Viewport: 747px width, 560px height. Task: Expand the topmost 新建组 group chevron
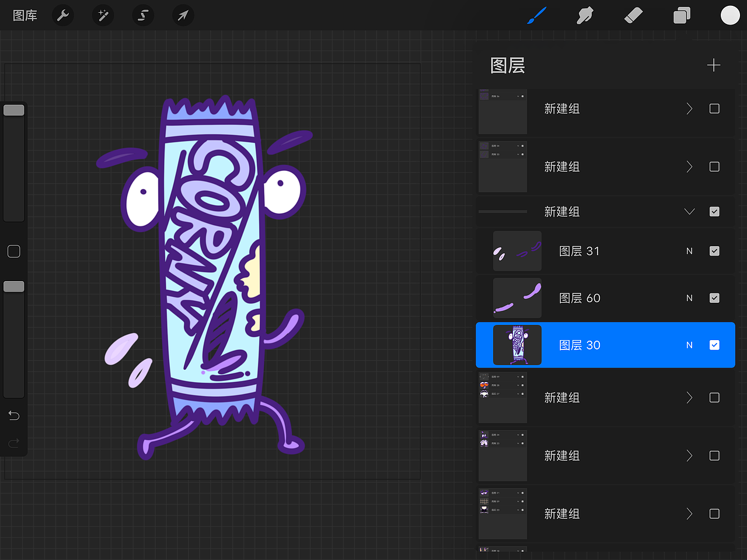coord(689,108)
